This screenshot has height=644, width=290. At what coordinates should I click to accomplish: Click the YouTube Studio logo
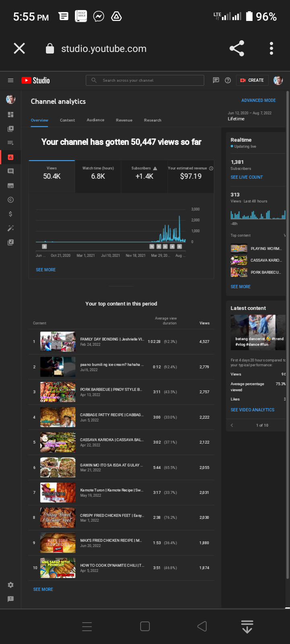tap(35, 80)
